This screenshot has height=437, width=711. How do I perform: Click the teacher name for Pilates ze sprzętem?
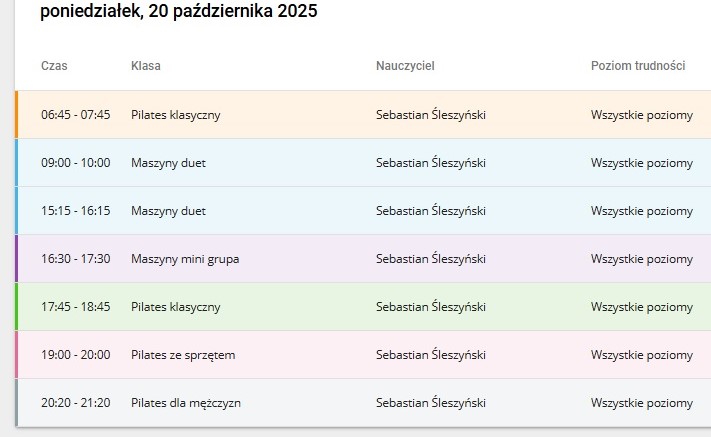pyautogui.click(x=430, y=355)
